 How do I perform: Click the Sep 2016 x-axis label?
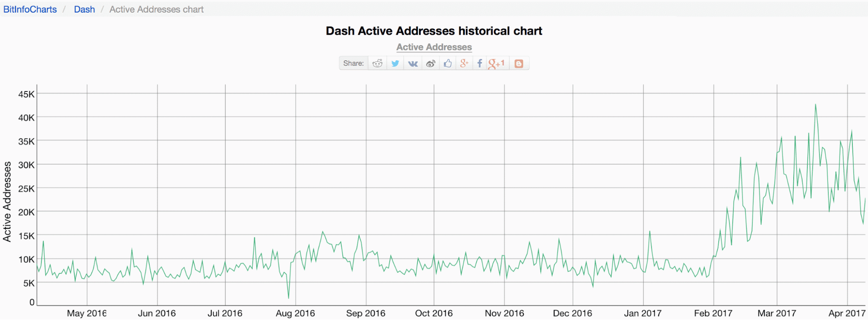(366, 313)
